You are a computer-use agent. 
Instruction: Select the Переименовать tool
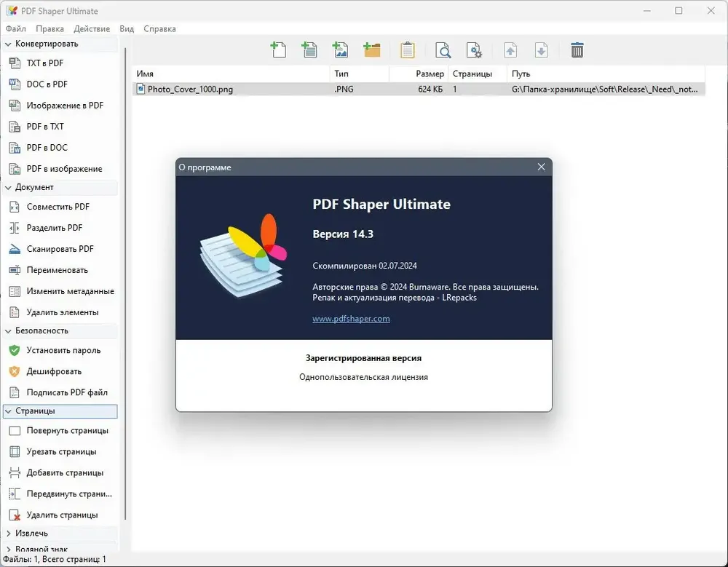(57, 270)
